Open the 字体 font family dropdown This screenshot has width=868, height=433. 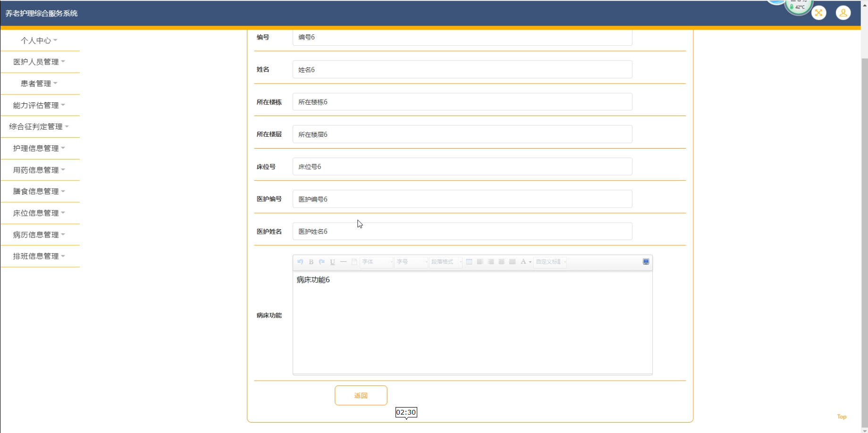tap(377, 262)
